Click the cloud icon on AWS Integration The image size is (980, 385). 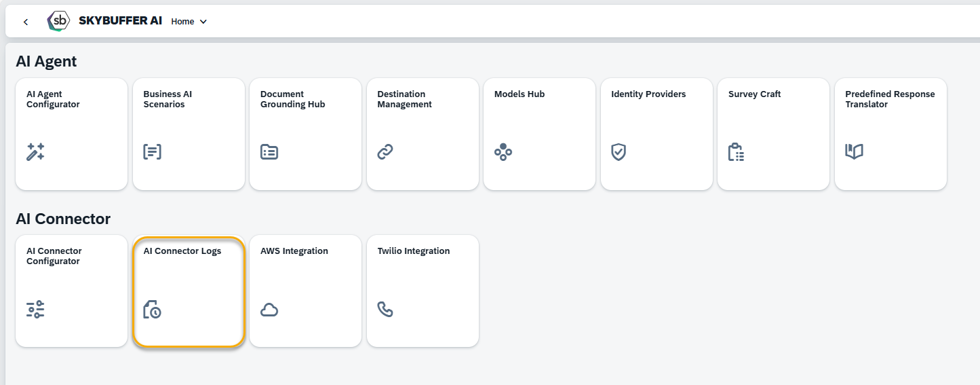click(269, 310)
